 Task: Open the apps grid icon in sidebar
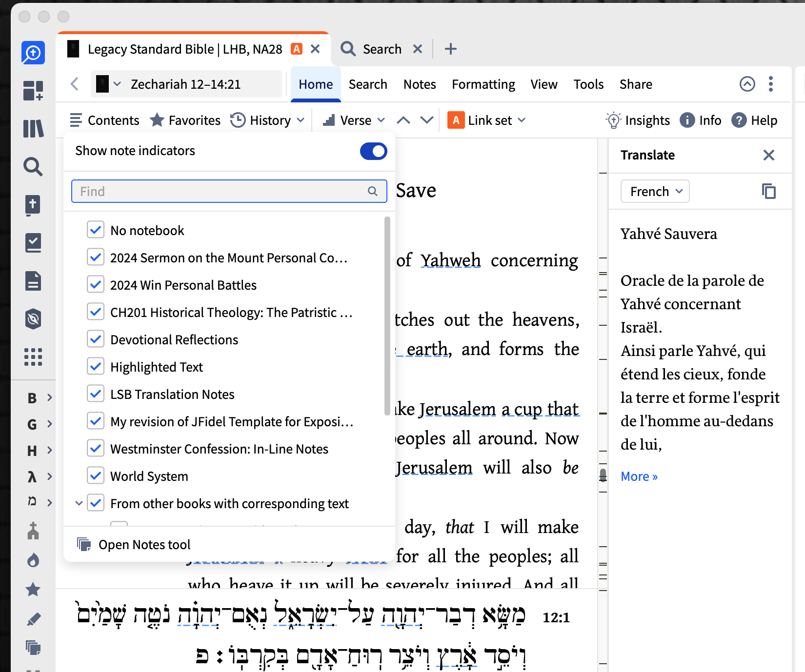point(33,357)
